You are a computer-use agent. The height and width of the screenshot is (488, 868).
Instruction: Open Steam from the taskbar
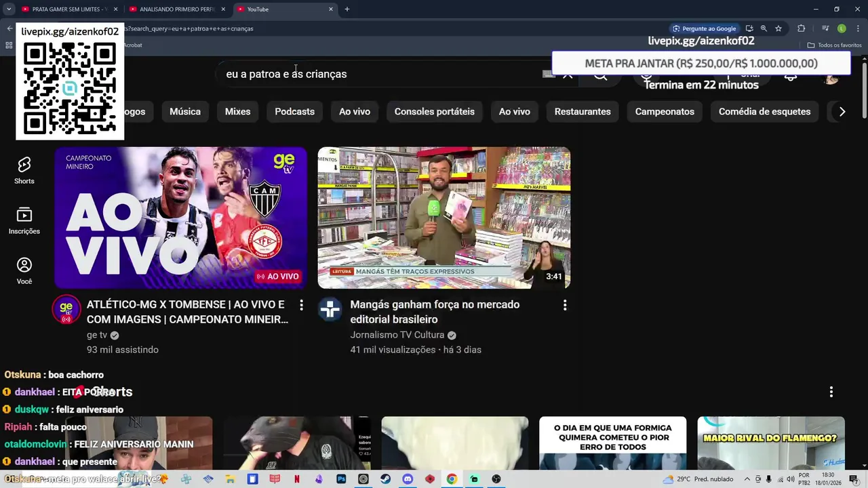tap(385, 479)
